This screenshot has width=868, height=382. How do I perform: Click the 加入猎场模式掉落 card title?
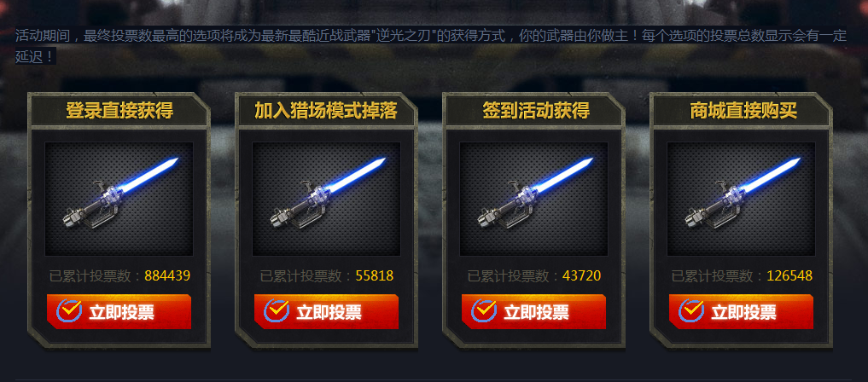point(326,111)
